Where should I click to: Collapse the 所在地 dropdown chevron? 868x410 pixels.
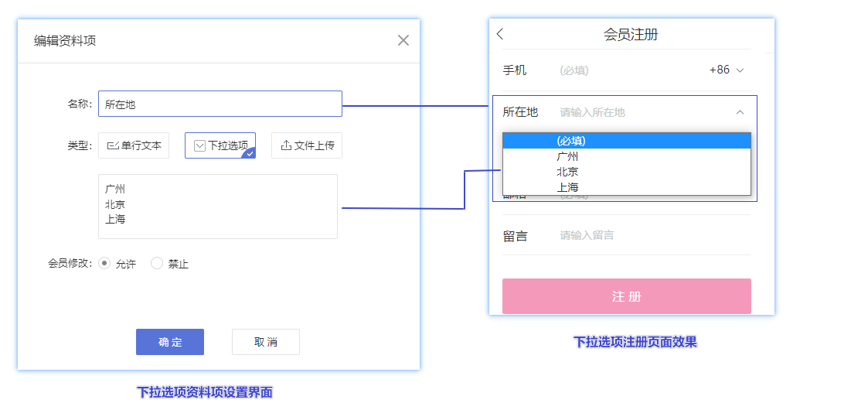[740, 112]
